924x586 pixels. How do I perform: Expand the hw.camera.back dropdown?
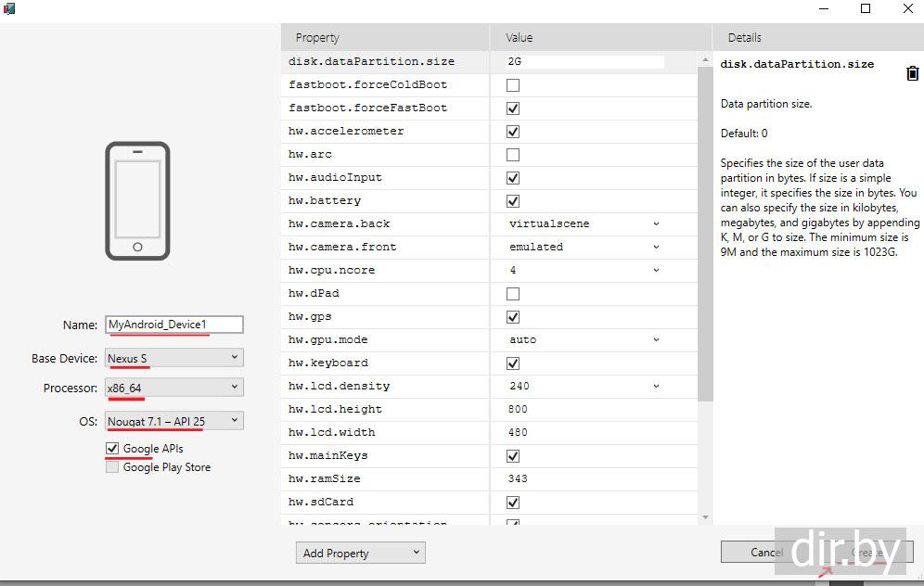click(584, 223)
